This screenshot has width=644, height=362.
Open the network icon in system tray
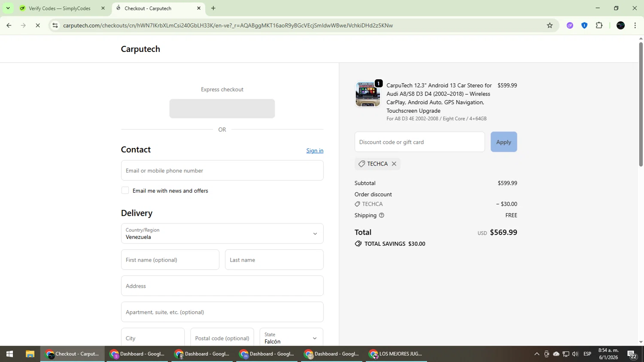pyautogui.click(x=566, y=354)
